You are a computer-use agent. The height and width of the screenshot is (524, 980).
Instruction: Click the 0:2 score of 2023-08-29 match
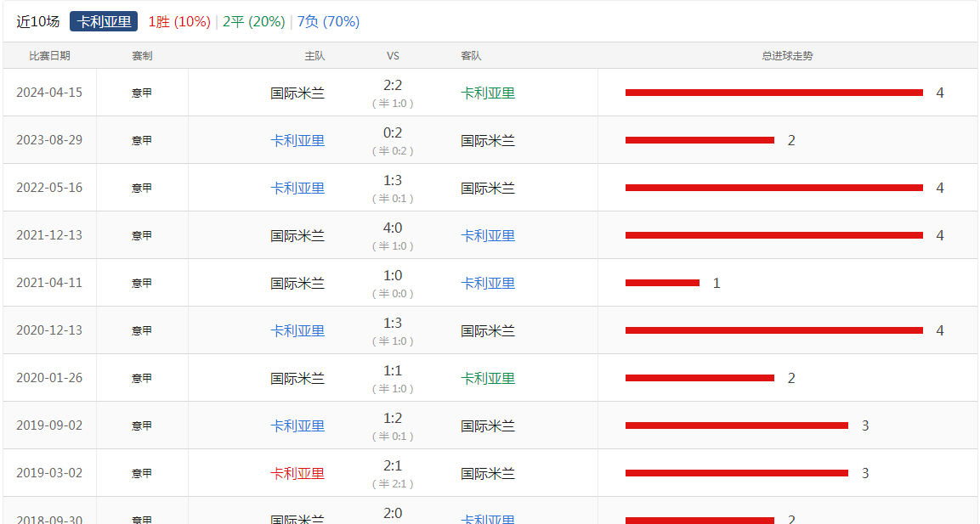pyautogui.click(x=393, y=133)
